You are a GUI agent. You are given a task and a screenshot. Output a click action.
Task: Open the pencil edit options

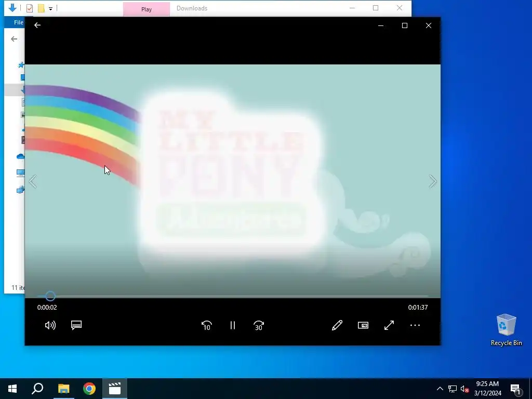click(337, 325)
